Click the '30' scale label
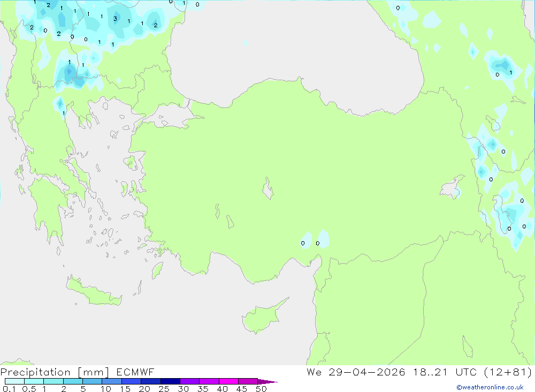The height and width of the screenshot is (392, 535). 184,389
